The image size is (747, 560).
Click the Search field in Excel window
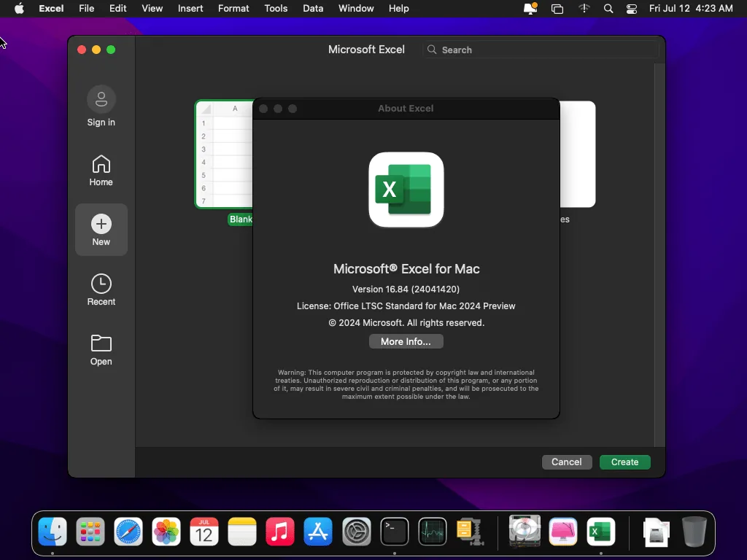tap(541, 50)
